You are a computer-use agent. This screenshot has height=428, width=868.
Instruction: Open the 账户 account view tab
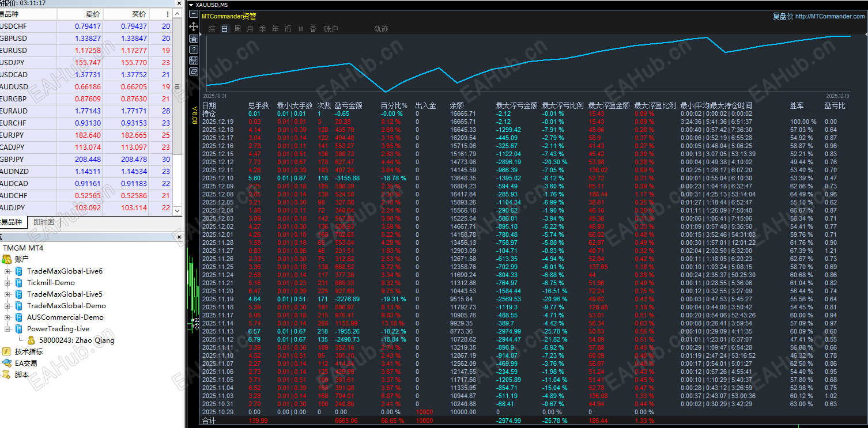click(x=331, y=29)
